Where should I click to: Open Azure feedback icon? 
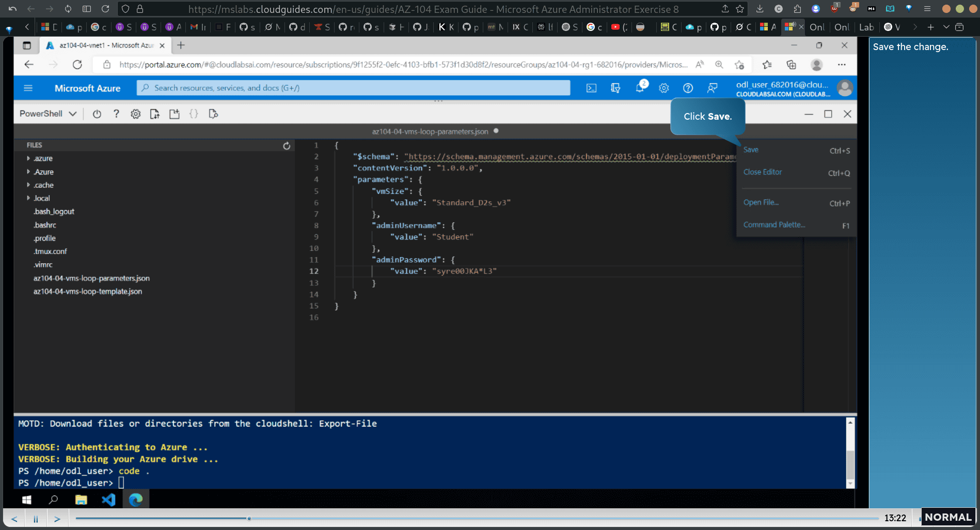point(712,88)
